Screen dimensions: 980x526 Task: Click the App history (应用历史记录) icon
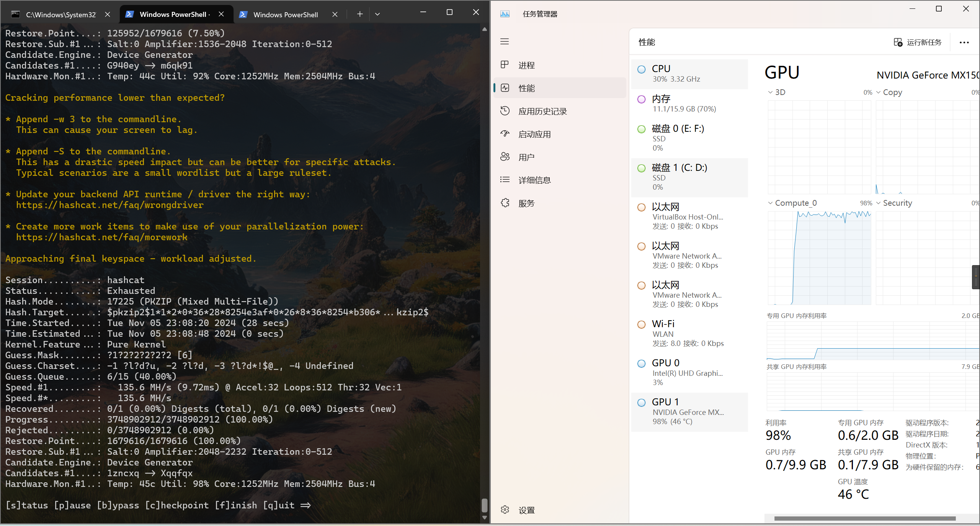pyautogui.click(x=505, y=111)
